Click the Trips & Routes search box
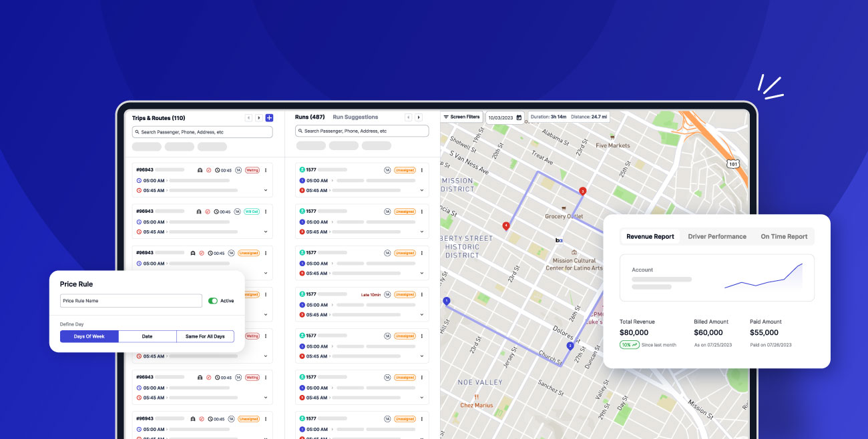 pos(202,132)
